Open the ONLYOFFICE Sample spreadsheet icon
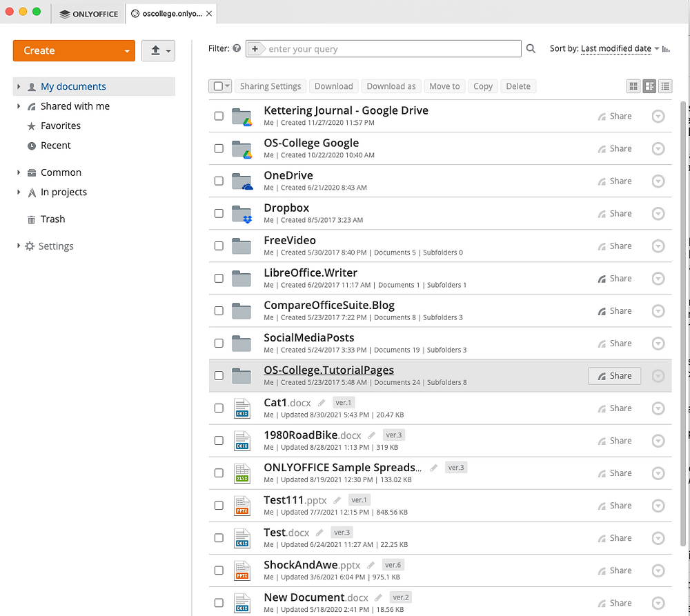Viewport: 690px width, 616px height. click(242, 473)
